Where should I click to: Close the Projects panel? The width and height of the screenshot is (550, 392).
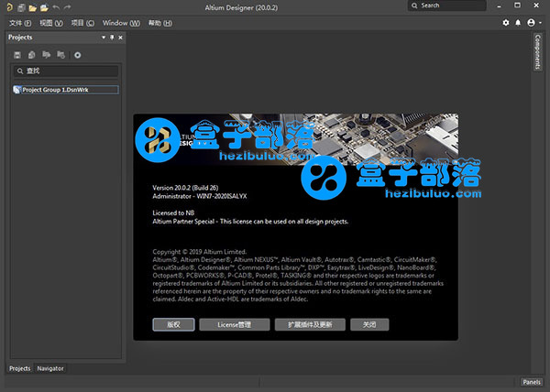tap(120, 38)
